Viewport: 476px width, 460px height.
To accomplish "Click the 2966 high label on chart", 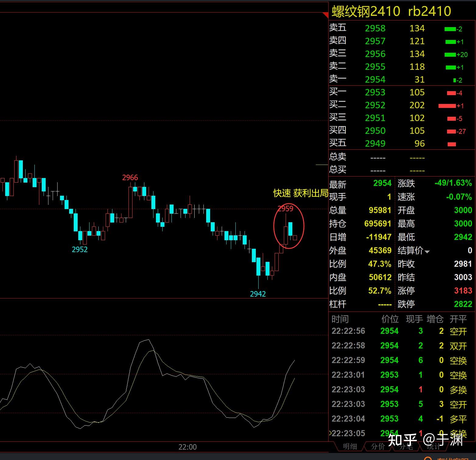I will (x=130, y=177).
